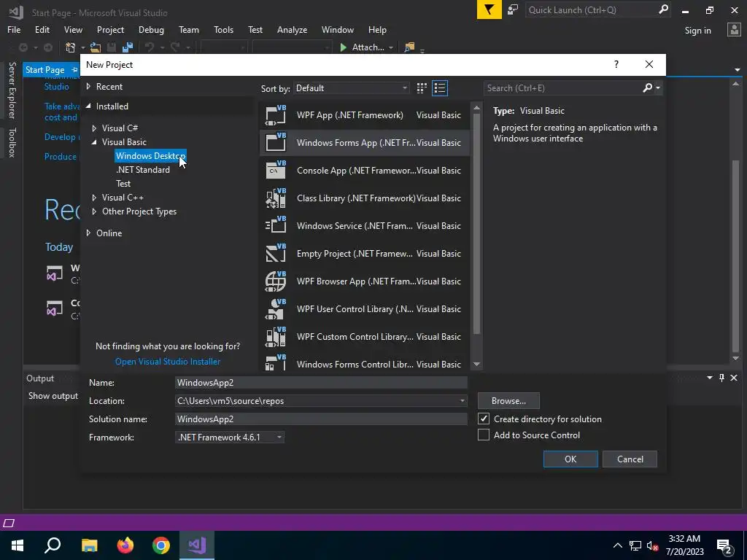Click the Save All toolbar icon

(x=128, y=47)
